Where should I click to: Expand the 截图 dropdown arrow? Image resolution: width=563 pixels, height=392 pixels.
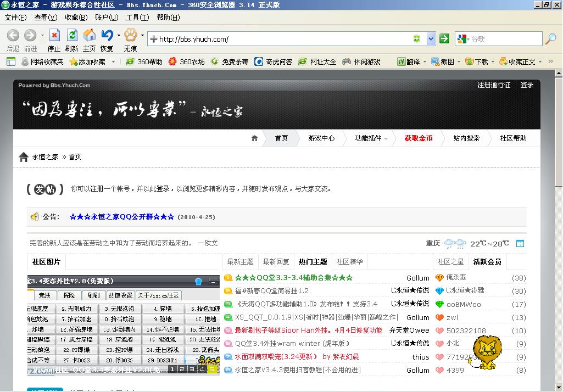click(x=459, y=61)
